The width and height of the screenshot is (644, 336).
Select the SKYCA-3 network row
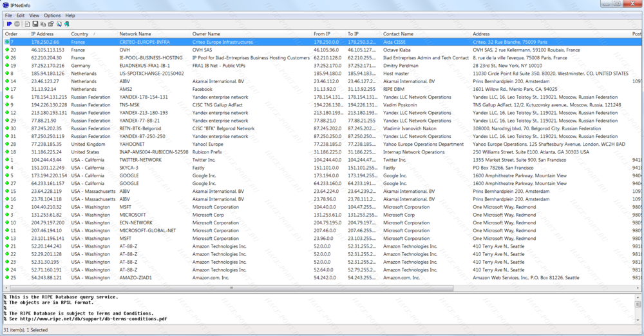tap(323, 168)
